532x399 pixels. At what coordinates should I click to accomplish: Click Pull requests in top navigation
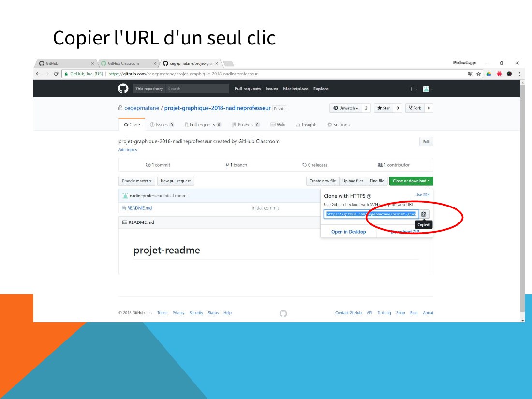[248, 89]
